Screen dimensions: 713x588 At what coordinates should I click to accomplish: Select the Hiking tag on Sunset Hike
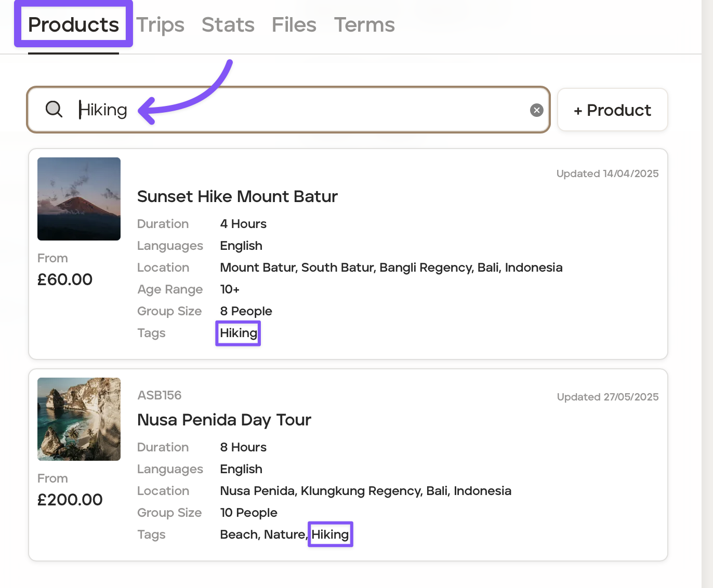pos(238,333)
